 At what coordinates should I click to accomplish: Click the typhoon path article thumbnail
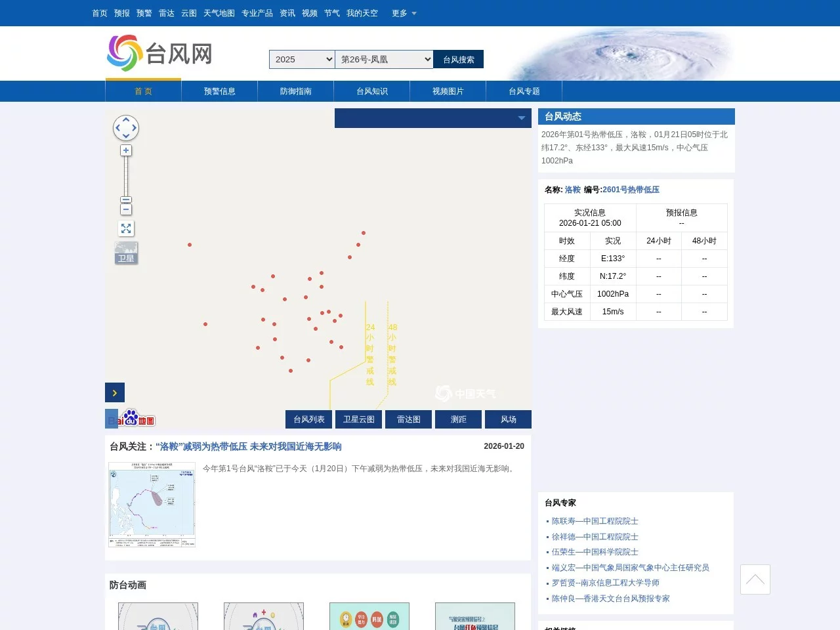point(152,505)
